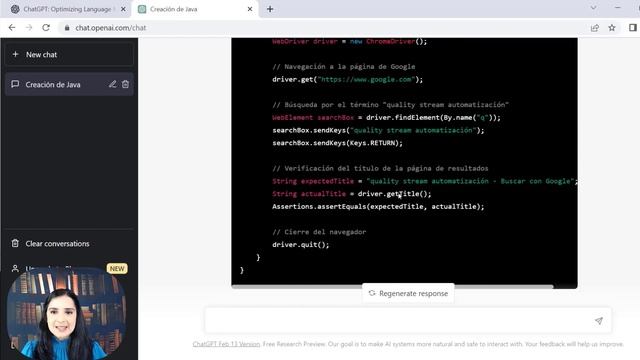Reload the page with refresh icon
Viewport: 640px width, 360px height.
point(46,28)
